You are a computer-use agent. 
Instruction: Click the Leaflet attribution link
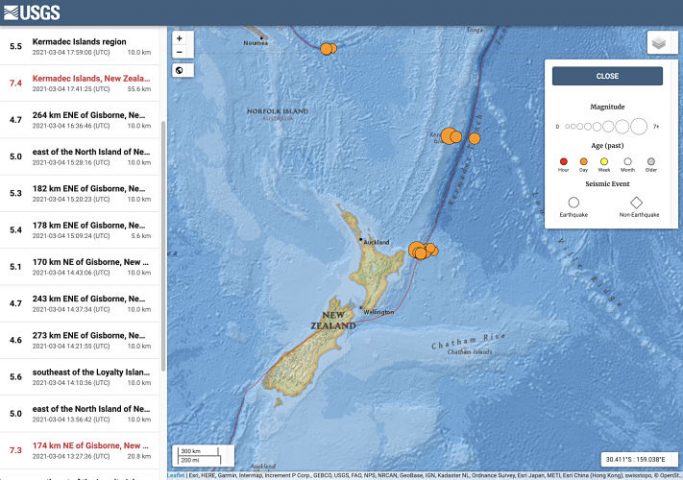[x=176, y=476]
